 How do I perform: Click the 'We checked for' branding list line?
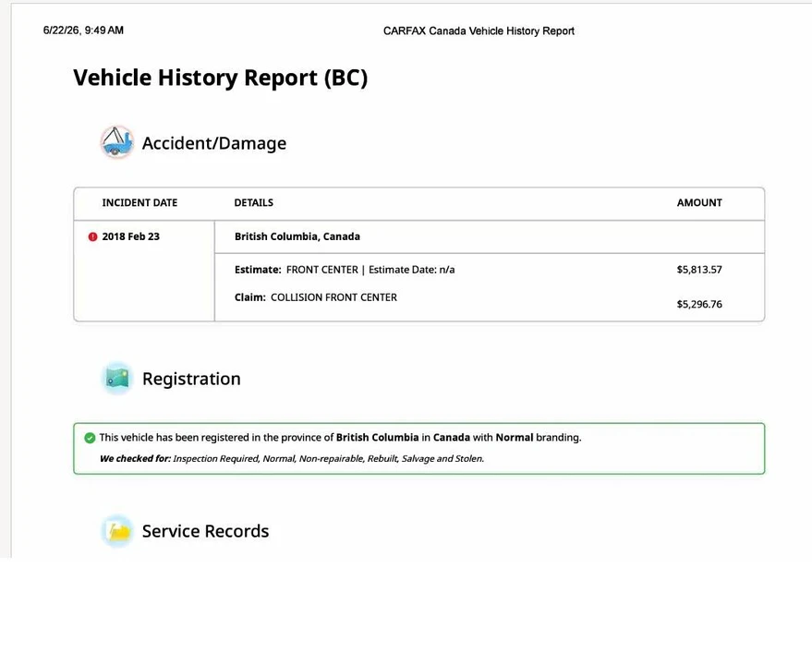(x=292, y=458)
